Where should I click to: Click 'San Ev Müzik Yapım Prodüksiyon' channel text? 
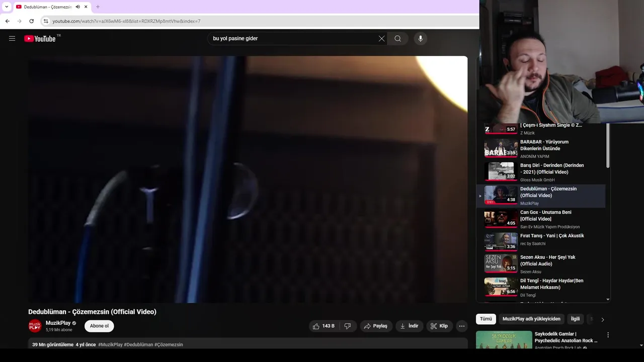(550, 227)
